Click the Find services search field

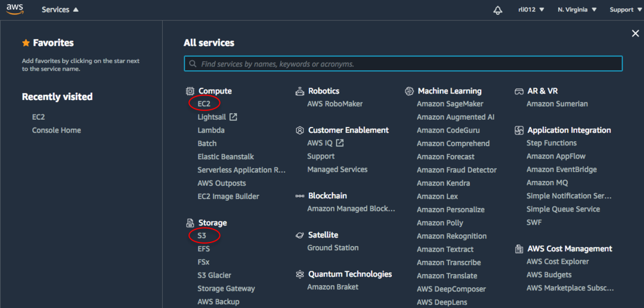click(403, 64)
